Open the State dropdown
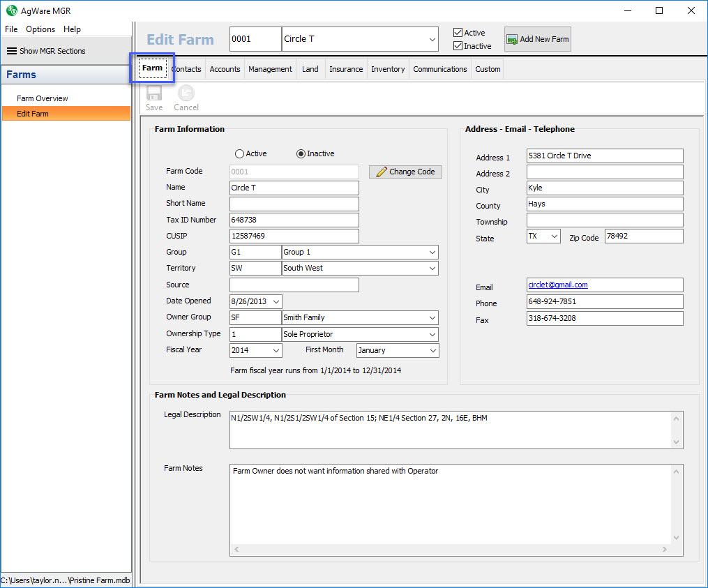 pyautogui.click(x=555, y=236)
